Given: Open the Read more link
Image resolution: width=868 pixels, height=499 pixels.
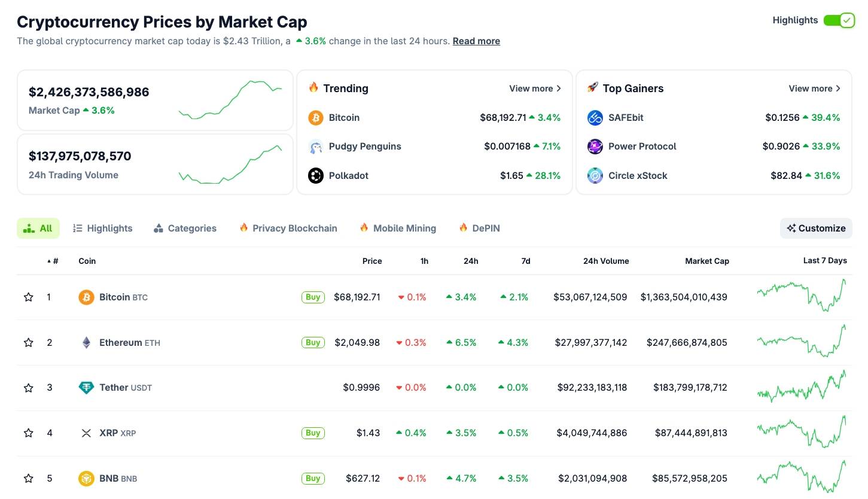Looking at the screenshot, I should tap(476, 41).
